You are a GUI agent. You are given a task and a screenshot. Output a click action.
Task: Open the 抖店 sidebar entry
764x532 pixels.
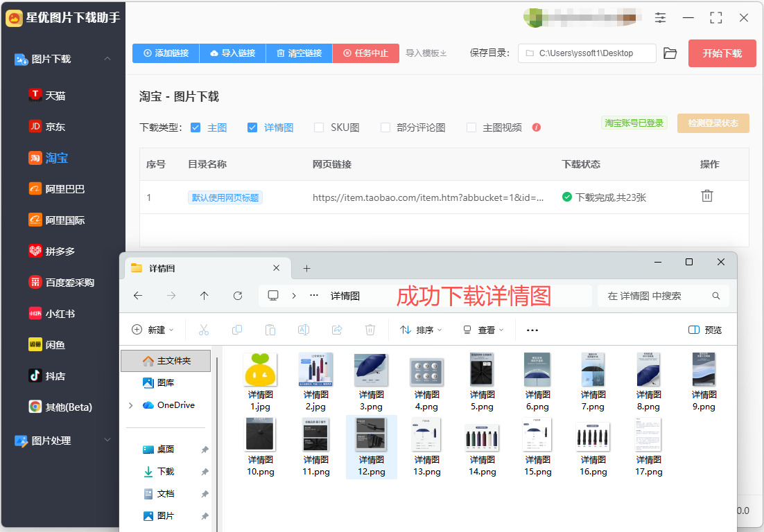[46, 375]
